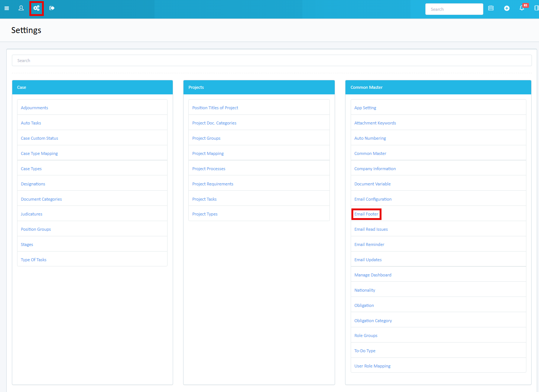Open Position Groups
Viewport: 539px width, 392px height.
36,229
